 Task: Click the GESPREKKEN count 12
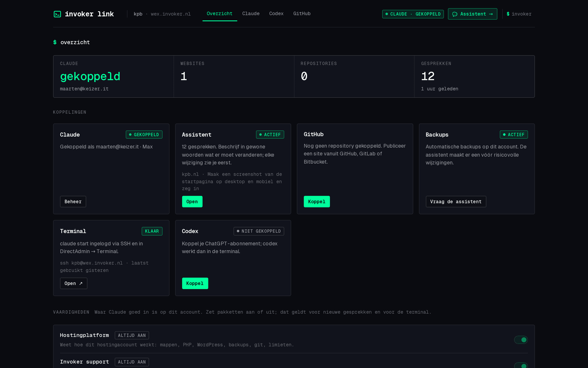tap(428, 76)
